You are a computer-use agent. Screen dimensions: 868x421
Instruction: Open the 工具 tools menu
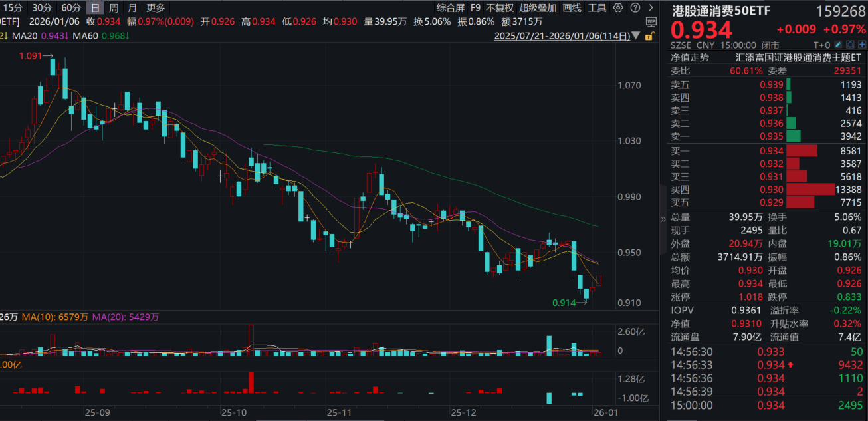pos(597,8)
